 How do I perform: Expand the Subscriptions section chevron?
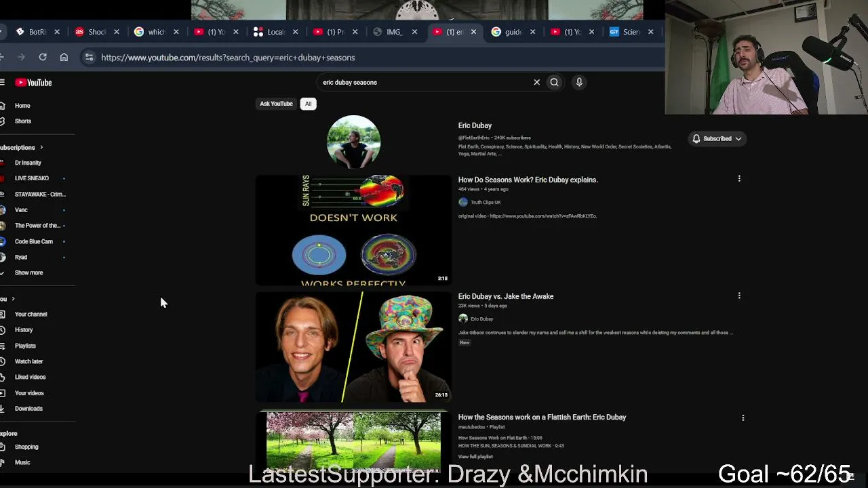[41, 148]
